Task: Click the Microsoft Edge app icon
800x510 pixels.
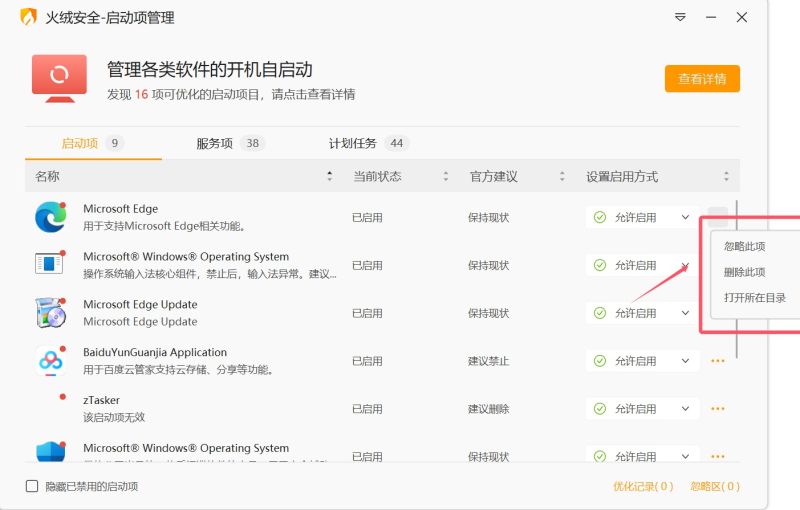Action: 51,217
